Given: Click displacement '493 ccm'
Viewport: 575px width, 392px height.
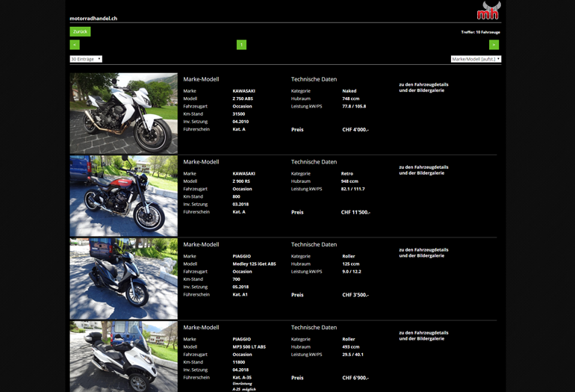Looking at the screenshot, I should point(350,347).
